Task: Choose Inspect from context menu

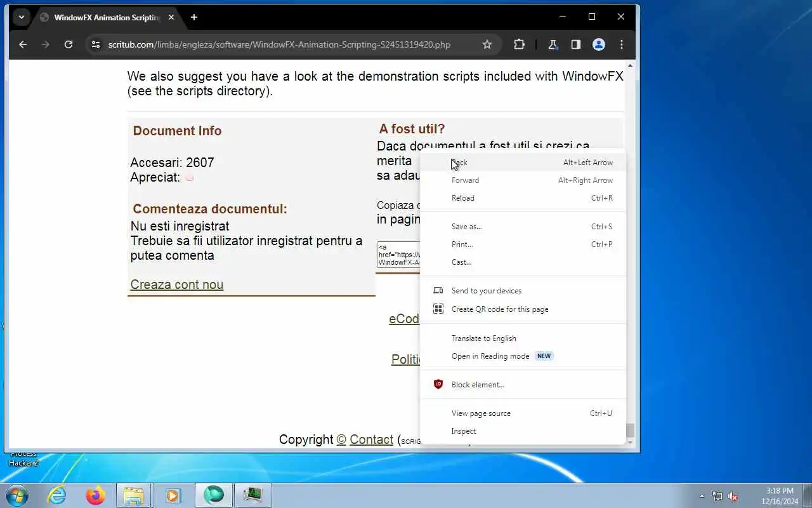Action: coord(523,431)
